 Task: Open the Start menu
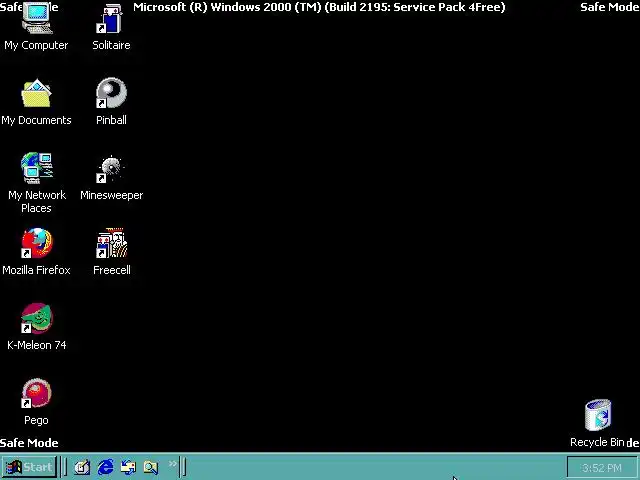[x=29, y=467]
